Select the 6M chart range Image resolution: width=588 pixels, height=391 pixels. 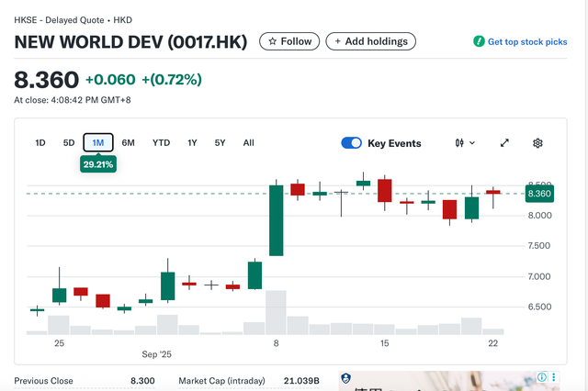pyautogui.click(x=128, y=142)
